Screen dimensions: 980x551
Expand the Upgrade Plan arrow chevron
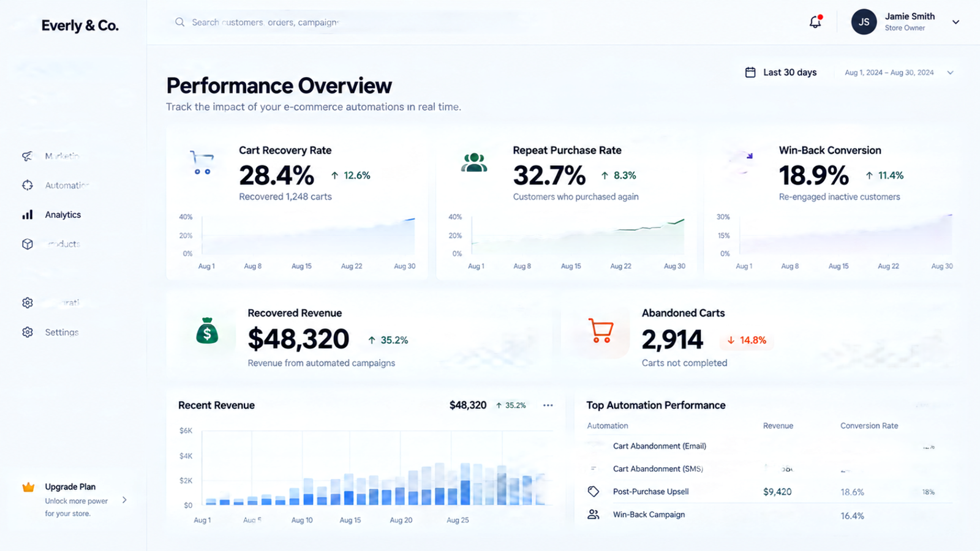pyautogui.click(x=124, y=500)
